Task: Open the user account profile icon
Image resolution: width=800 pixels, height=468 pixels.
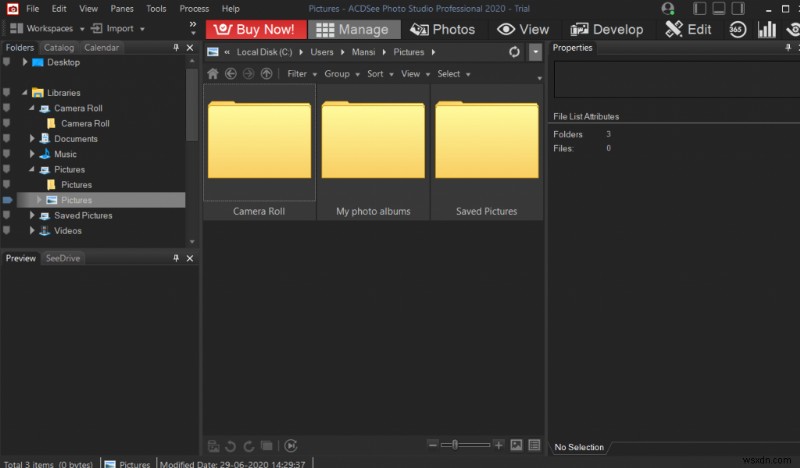Action: pyautogui.click(x=667, y=9)
